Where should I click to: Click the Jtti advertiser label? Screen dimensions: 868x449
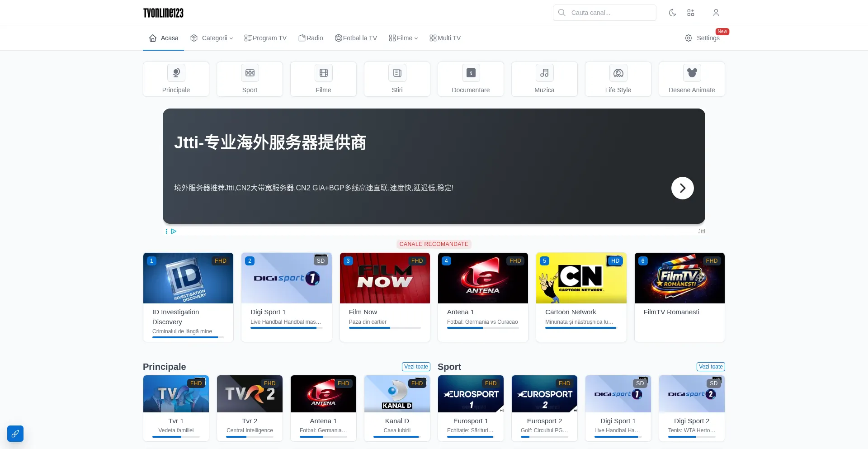pos(701,232)
